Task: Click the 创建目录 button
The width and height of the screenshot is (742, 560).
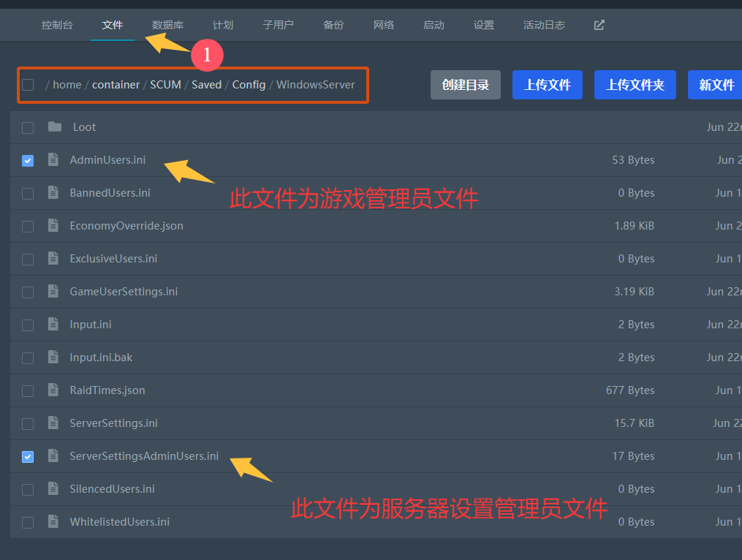Action: tap(465, 85)
